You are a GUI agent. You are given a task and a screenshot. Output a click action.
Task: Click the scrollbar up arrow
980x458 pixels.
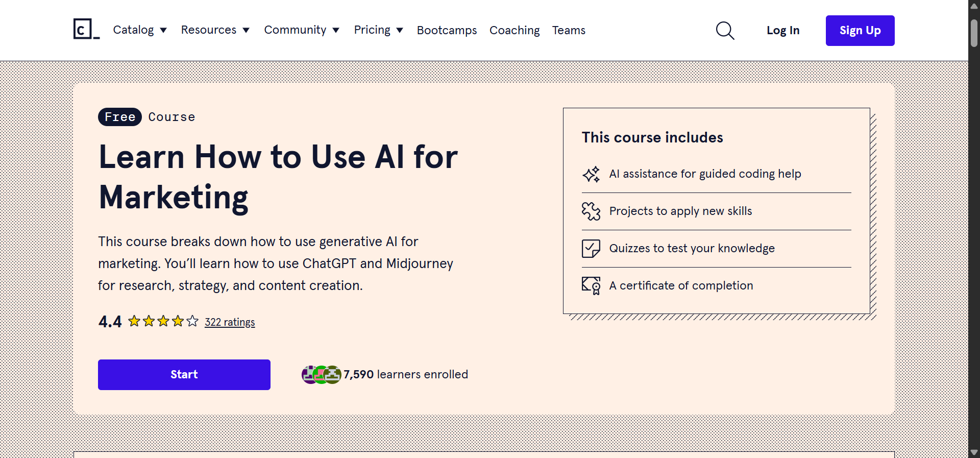click(974, 6)
